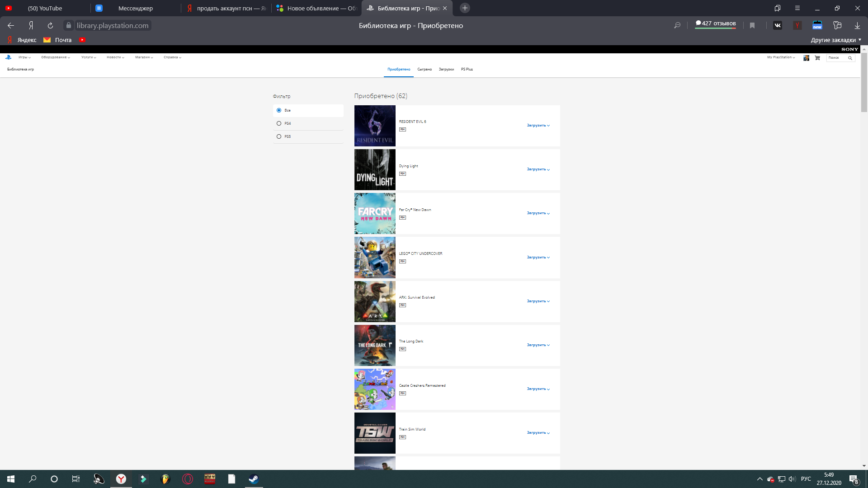868x488 pixels.
Task: Select the PS4 filter radio button
Action: 279,123
